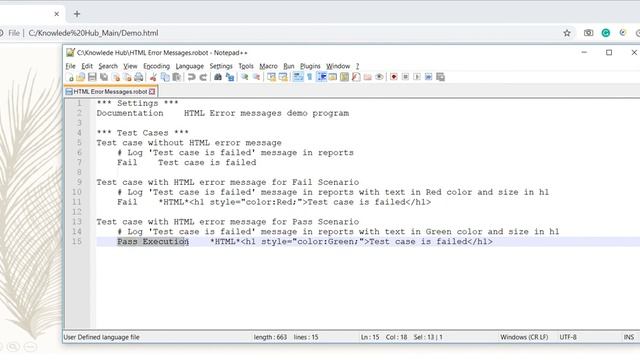The height and width of the screenshot is (360, 640).
Task: Click the Zoom Out toolbar icon
Action: point(256,77)
